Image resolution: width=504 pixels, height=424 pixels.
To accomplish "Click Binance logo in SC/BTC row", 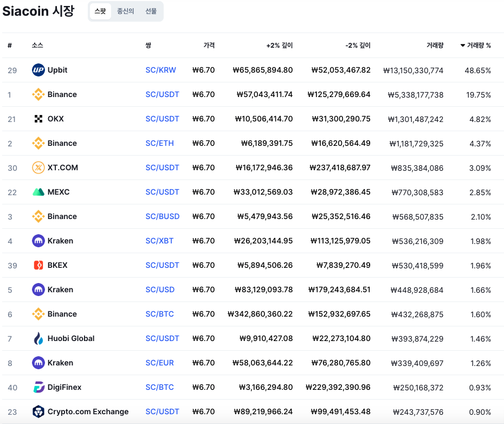I will 38,314.
